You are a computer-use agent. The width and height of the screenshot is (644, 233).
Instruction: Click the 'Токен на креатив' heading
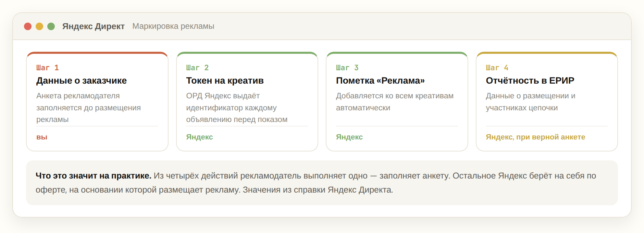tap(225, 81)
